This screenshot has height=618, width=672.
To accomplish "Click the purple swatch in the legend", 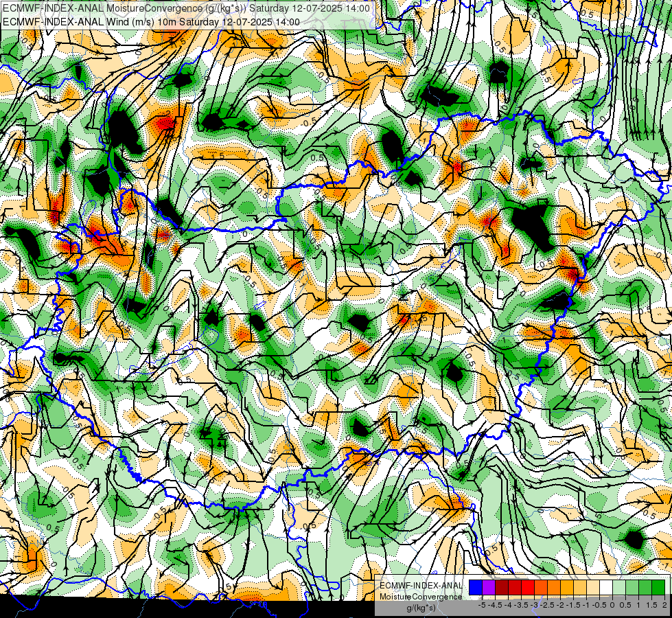I will tap(489, 587).
